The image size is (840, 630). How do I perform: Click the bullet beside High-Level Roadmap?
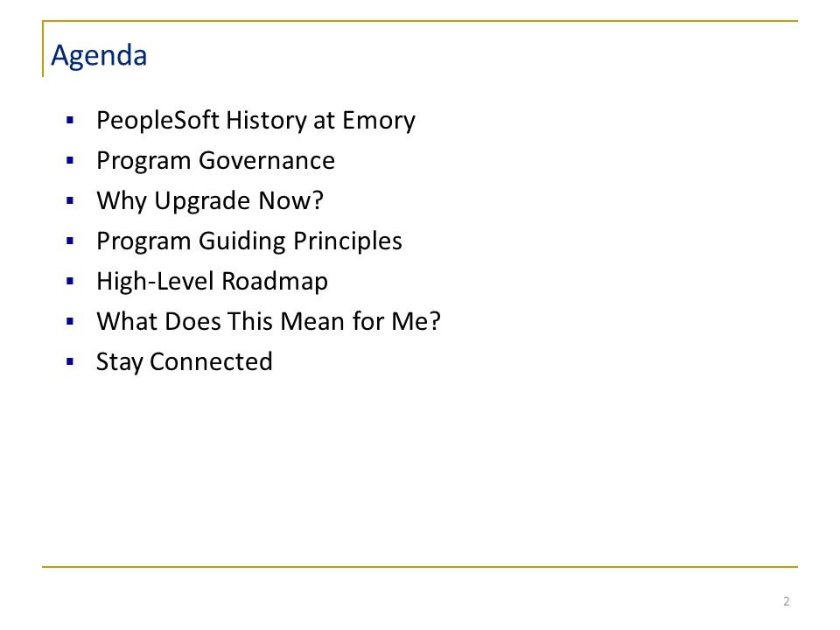tap(70, 281)
